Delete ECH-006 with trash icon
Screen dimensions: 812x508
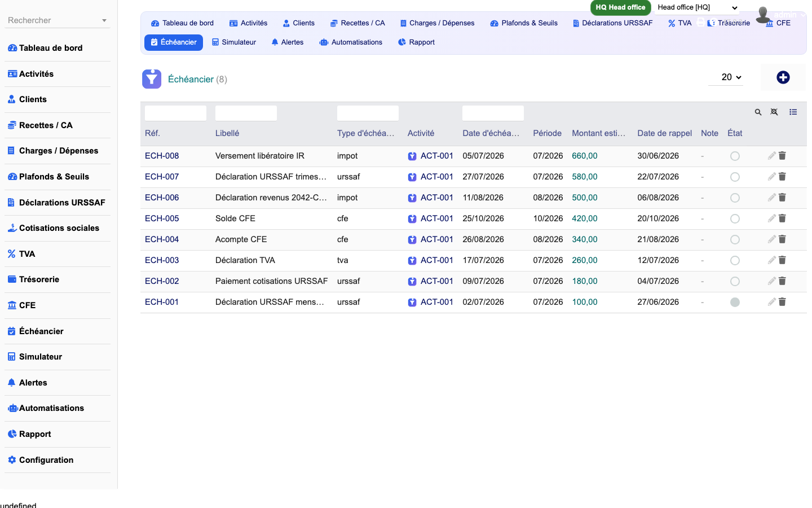pyautogui.click(x=782, y=198)
